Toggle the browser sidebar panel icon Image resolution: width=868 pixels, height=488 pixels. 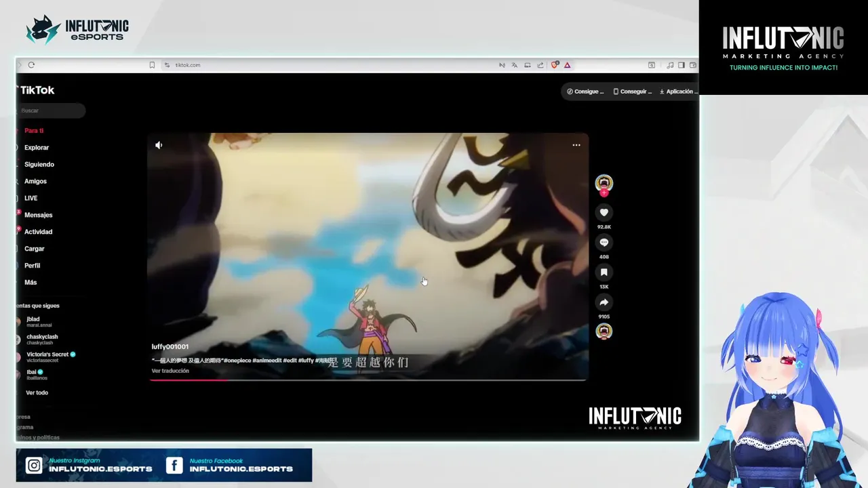[x=682, y=65]
